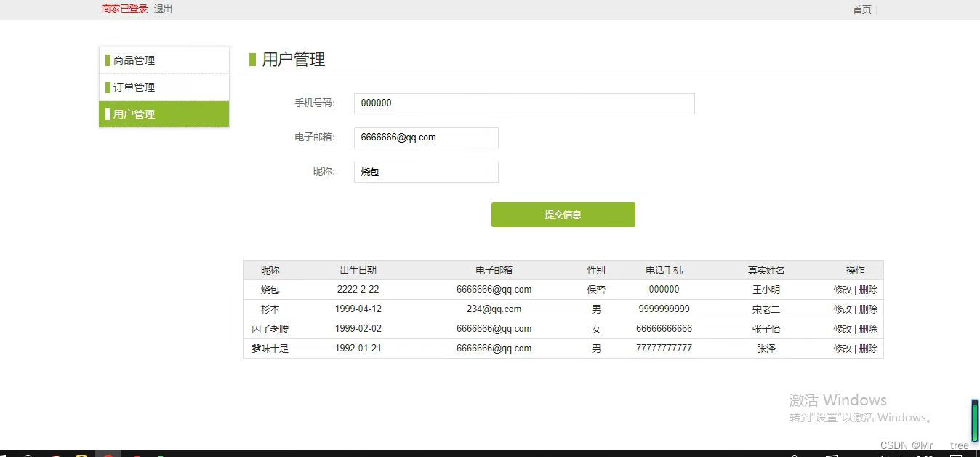Click the 手机号码 input field
The image size is (980, 457).
coord(524,103)
